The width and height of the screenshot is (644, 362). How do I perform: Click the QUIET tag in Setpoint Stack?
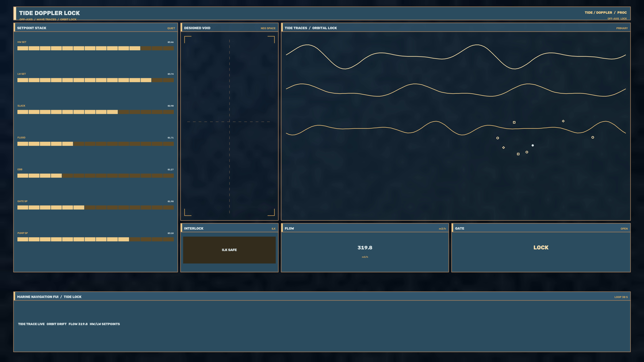(171, 28)
